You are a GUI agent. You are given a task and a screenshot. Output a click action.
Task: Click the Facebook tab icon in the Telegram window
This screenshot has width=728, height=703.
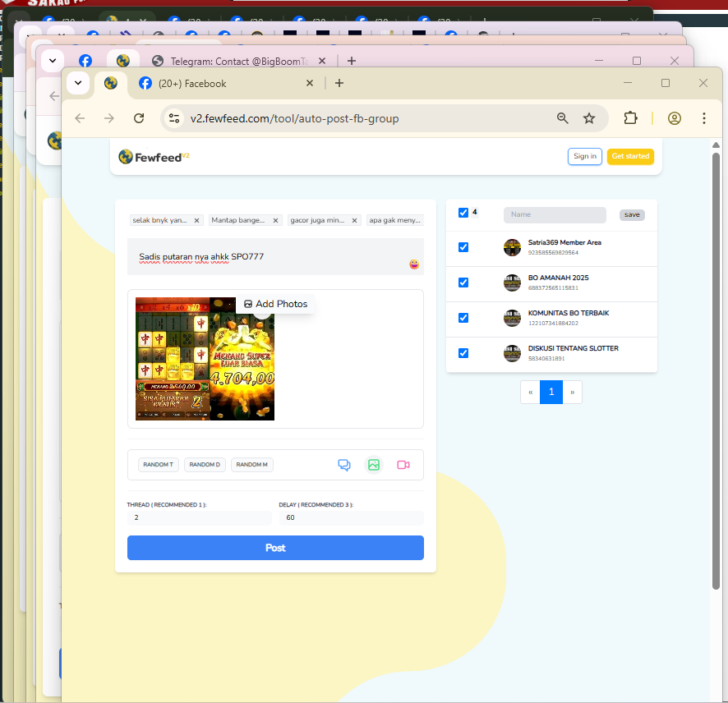(85, 61)
